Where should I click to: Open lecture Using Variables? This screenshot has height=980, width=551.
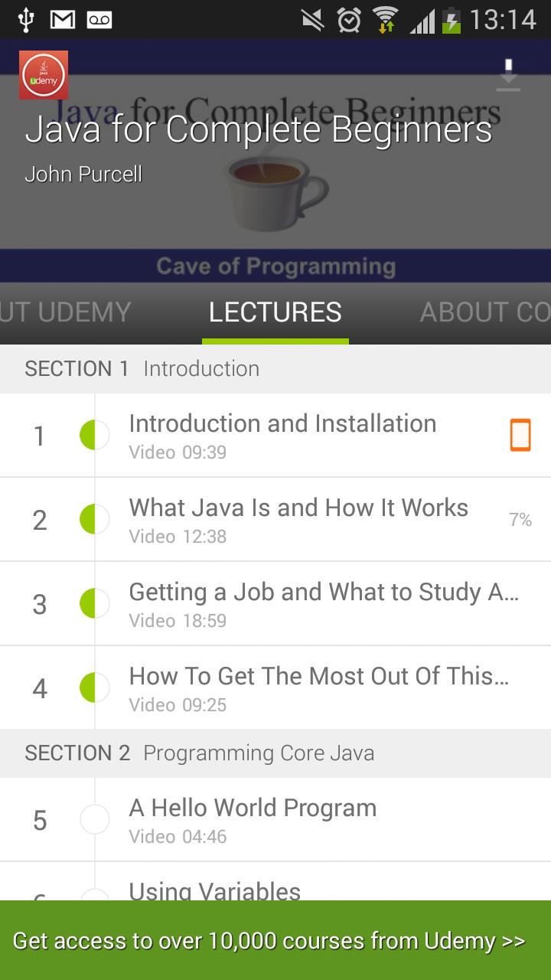pyautogui.click(x=275, y=881)
